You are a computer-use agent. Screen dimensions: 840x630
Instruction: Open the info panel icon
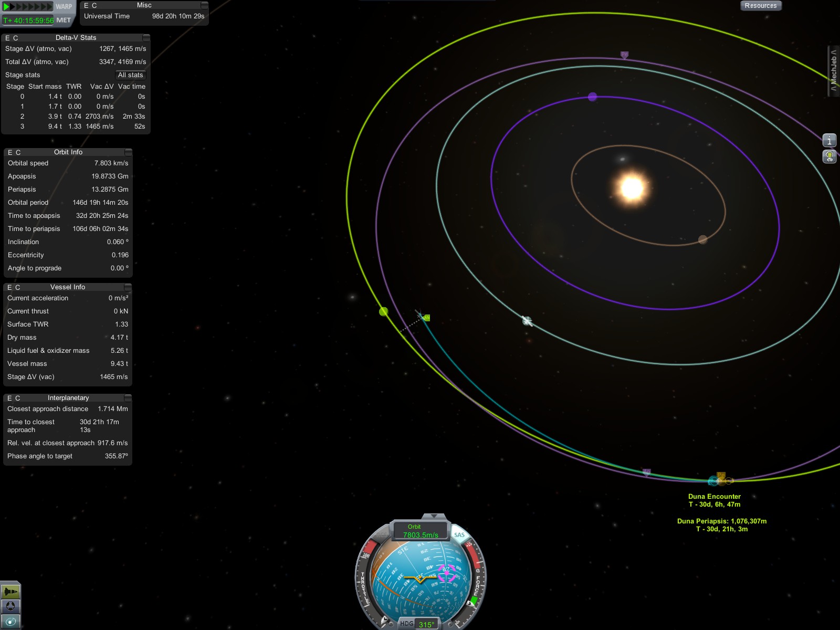[x=829, y=140]
